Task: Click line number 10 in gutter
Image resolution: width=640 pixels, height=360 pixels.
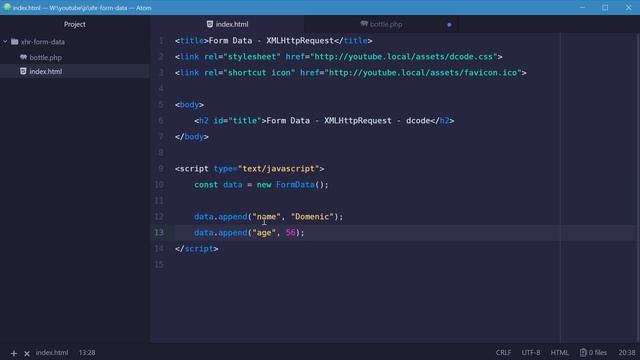Action: (x=159, y=184)
